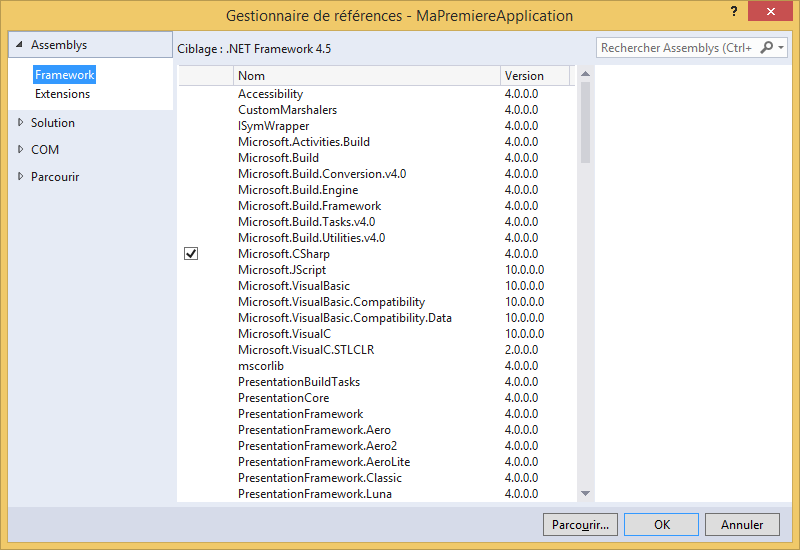Click the search magnifier icon
This screenshot has height=550, width=800.
pos(766,47)
